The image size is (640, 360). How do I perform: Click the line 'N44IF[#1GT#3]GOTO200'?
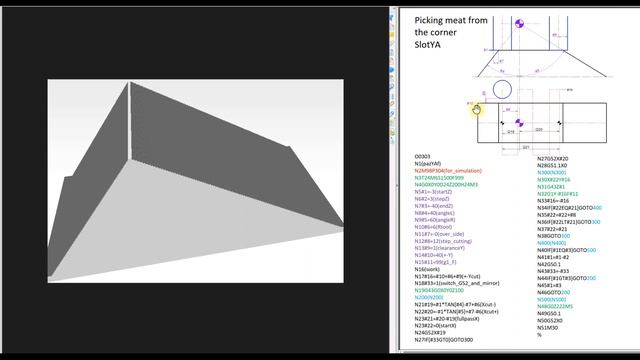coord(567,278)
